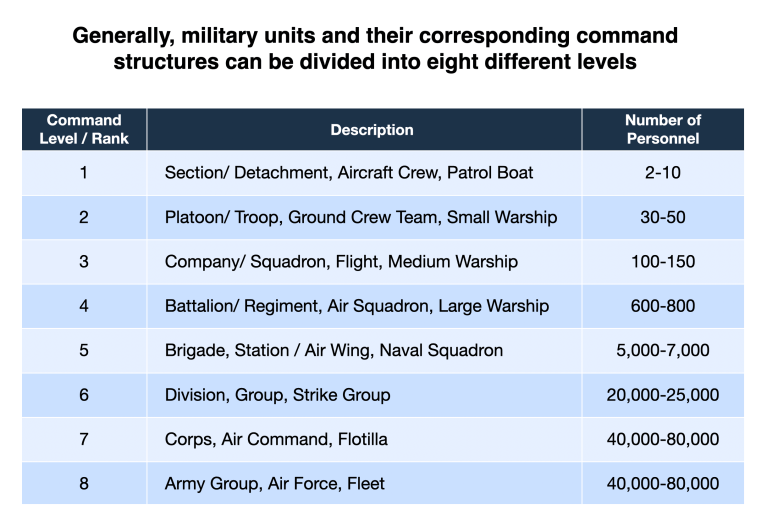This screenshot has width=767, height=527.
Task: Select command level number 1 cell
Action: 84,173
